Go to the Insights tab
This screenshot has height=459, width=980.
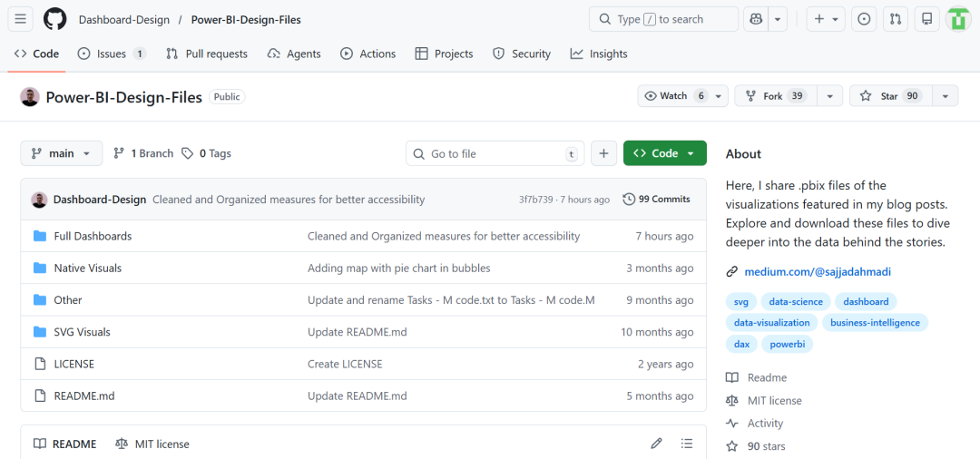click(x=599, y=54)
